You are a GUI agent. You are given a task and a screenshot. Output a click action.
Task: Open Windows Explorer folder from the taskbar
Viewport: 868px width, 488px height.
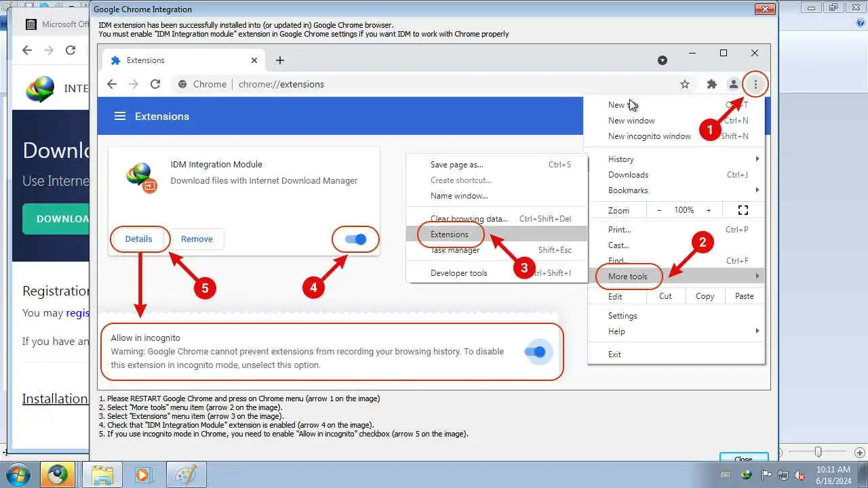click(x=102, y=474)
